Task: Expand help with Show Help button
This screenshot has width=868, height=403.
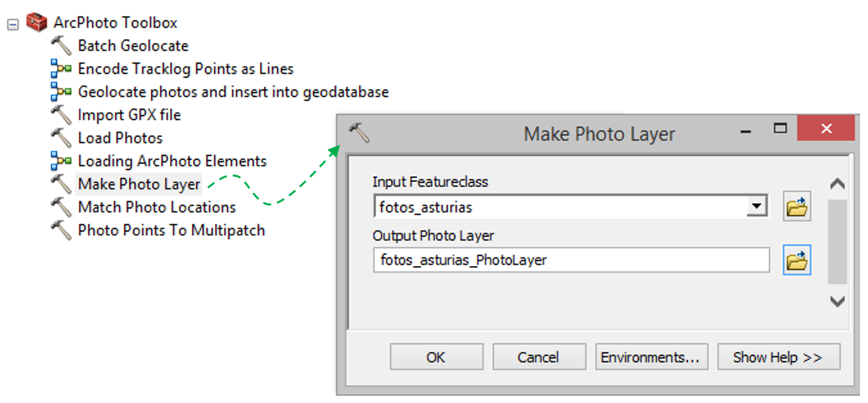Action: pos(778,357)
